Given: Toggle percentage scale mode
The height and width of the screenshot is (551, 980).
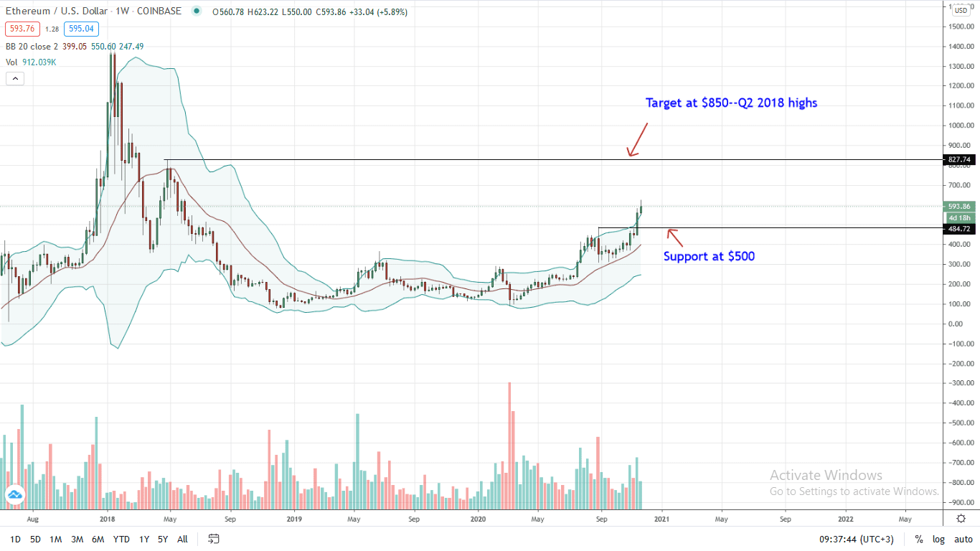Looking at the screenshot, I should tap(919, 539).
